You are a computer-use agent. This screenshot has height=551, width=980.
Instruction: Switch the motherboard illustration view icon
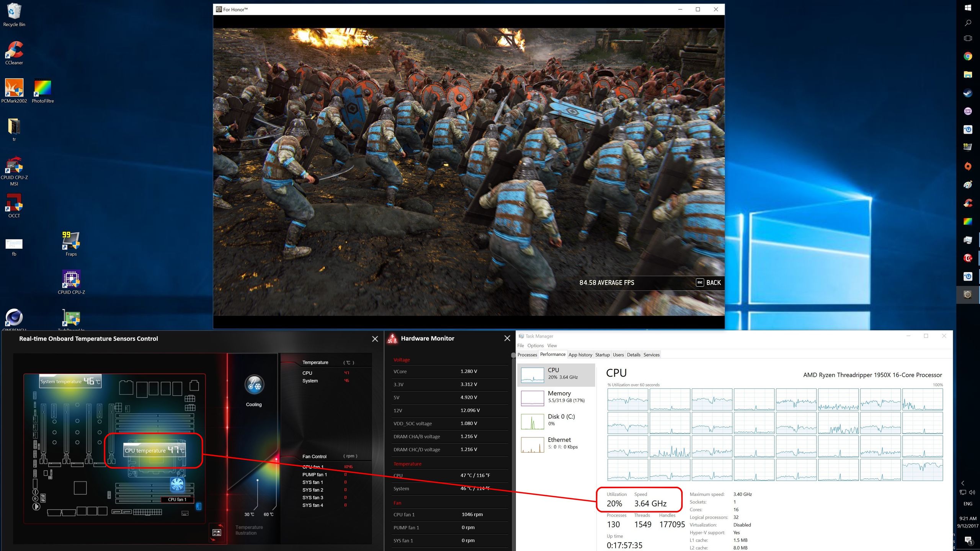coord(216,533)
